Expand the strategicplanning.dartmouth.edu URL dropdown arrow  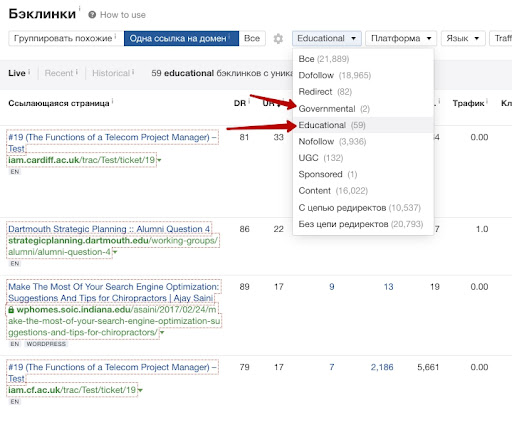click(115, 252)
